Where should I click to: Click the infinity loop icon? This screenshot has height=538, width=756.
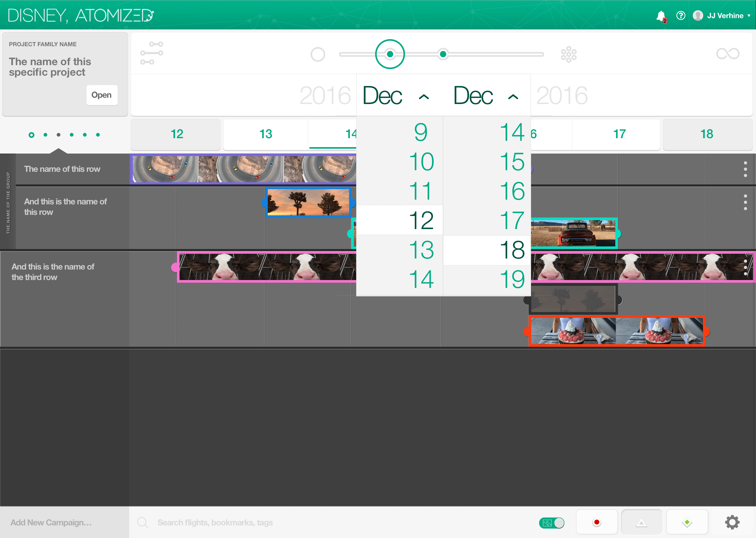coord(728,54)
